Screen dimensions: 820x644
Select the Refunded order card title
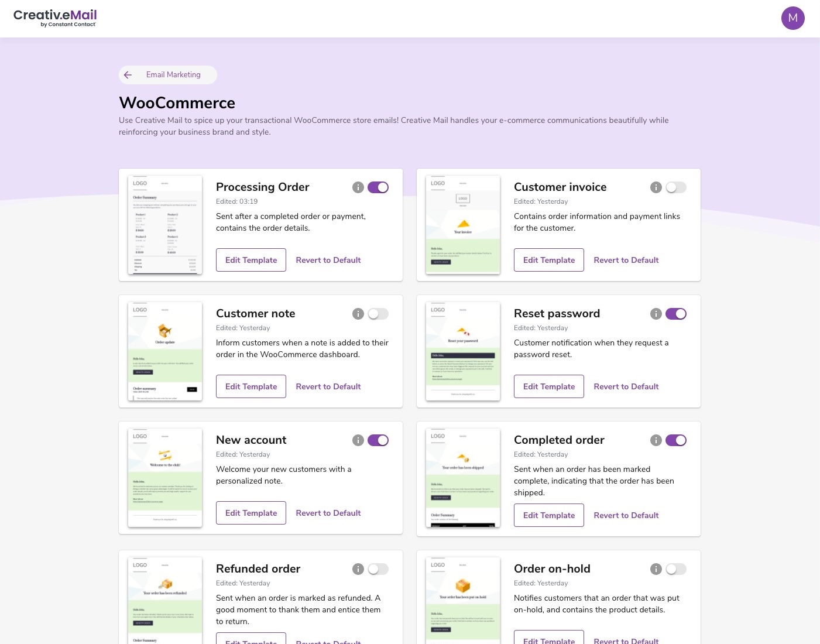point(258,569)
